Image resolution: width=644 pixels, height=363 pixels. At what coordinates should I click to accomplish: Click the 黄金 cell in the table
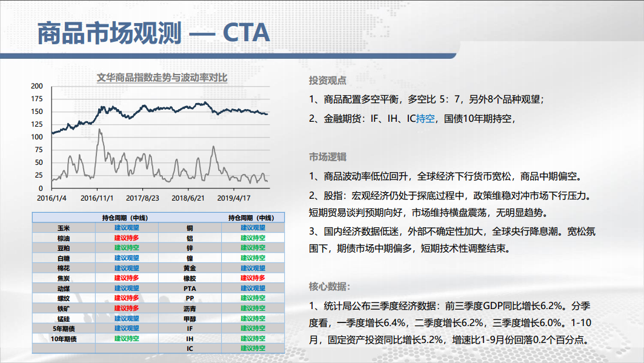coord(190,268)
